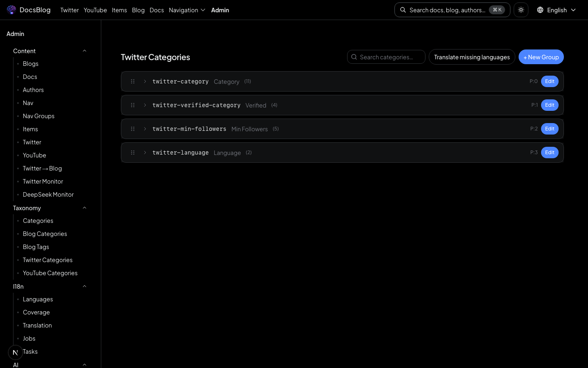Collapse the I18n sidebar section
The height and width of the screenshot is (368, 588).
pos(85,286)
